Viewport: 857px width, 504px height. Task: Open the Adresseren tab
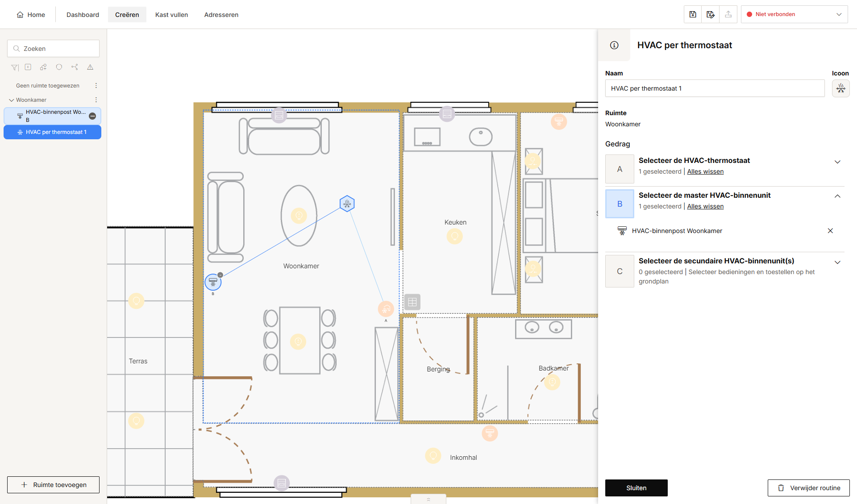pos(221,15)
